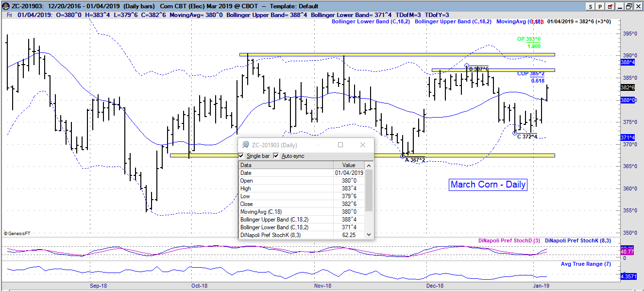
Task: Click the detach chart arrow icon
Action: pyautogui.click(x=610, y=6)
